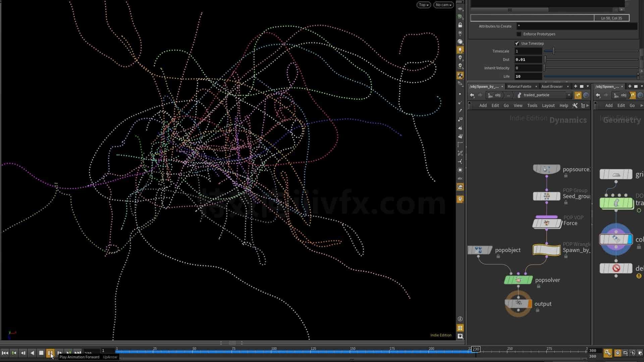
Task: Add new pane tab with plus in Dynamics pane
Action: click(x=576, y=86)
